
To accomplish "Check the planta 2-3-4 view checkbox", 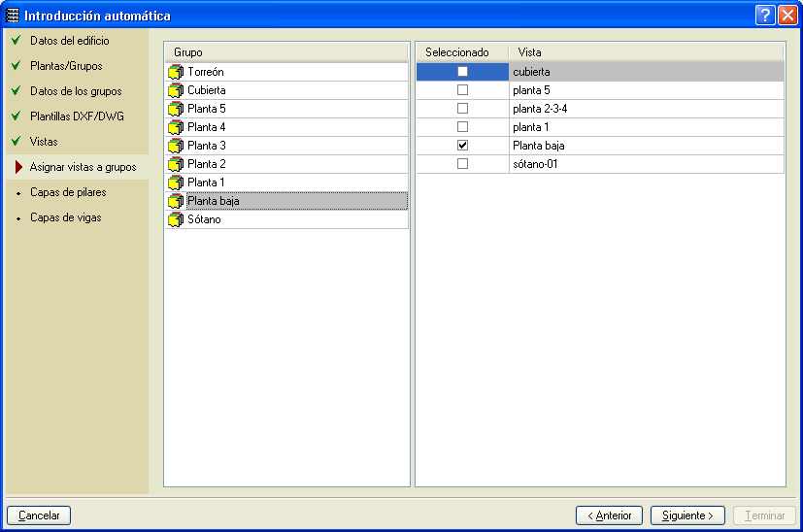I will 462,109.
